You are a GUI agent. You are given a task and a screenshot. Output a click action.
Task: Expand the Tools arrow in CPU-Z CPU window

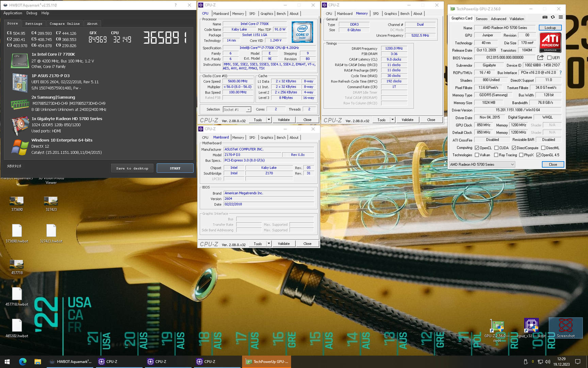[269, 120]
